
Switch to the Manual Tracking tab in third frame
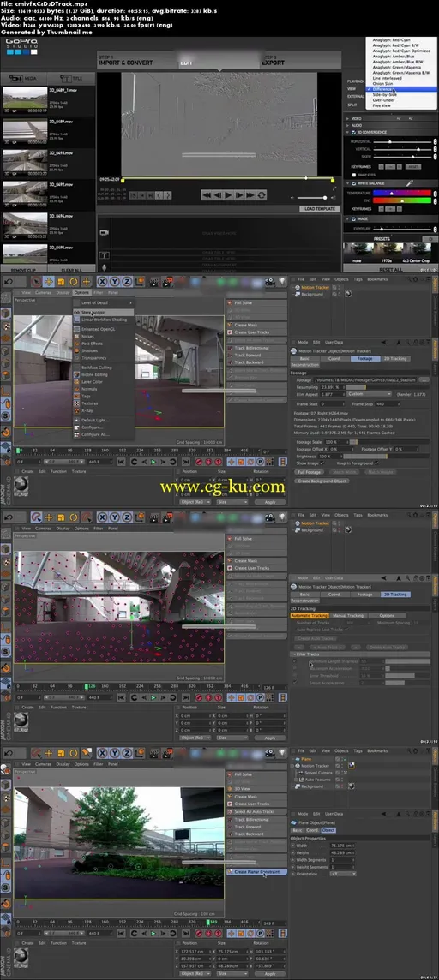click(x=348, y=616)
